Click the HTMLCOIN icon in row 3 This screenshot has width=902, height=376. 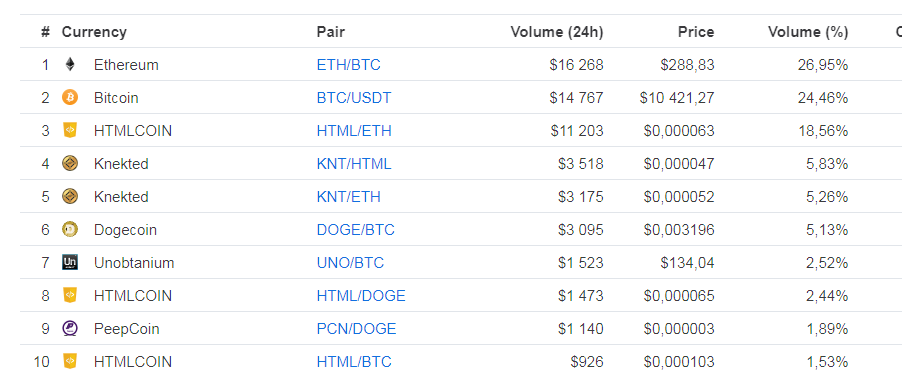tap(70, 131)
